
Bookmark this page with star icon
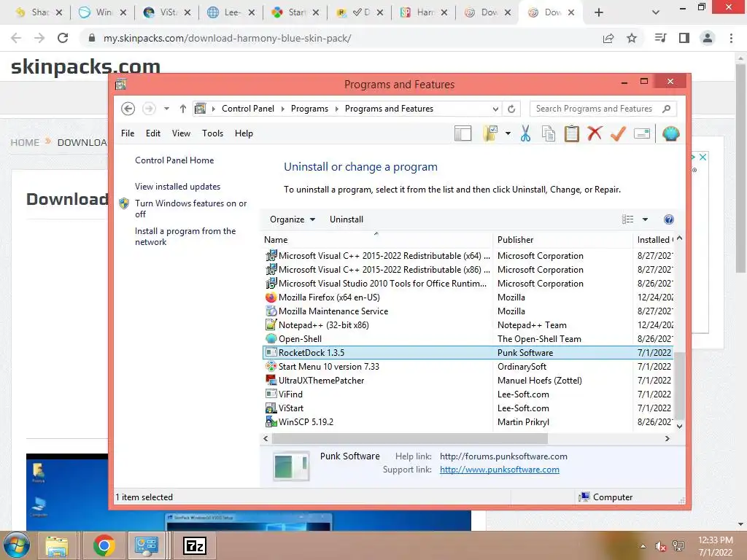(x=632, y=38)
